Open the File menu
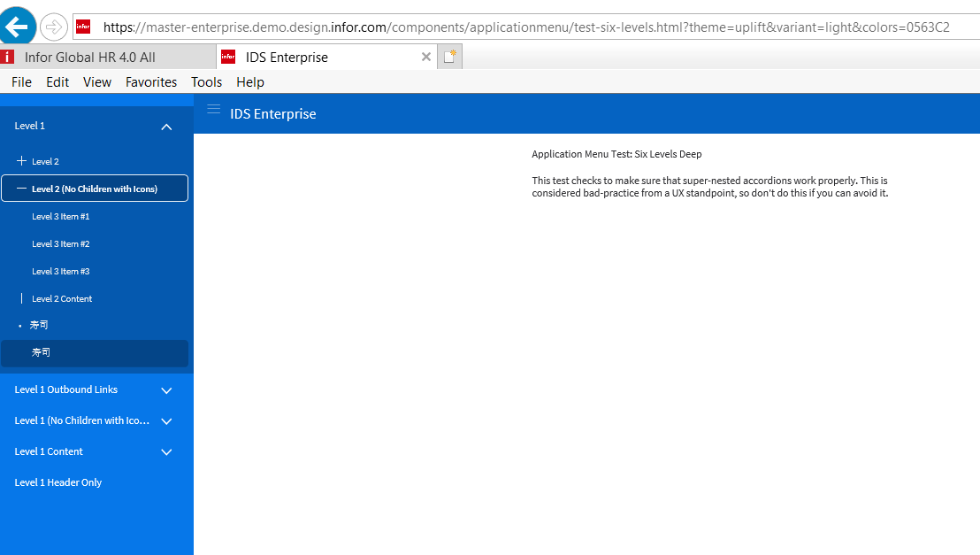The width and height of the screenshot is (980, 555). [x=21, y=82]
